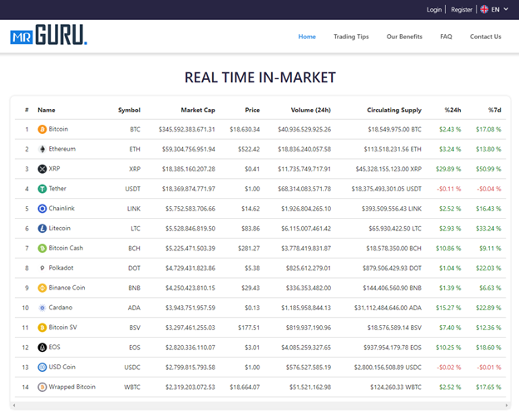Click Tether volume $68,314,083,571.78
Image resolution: width=519 pixels, height=420 pixels.
304,189
